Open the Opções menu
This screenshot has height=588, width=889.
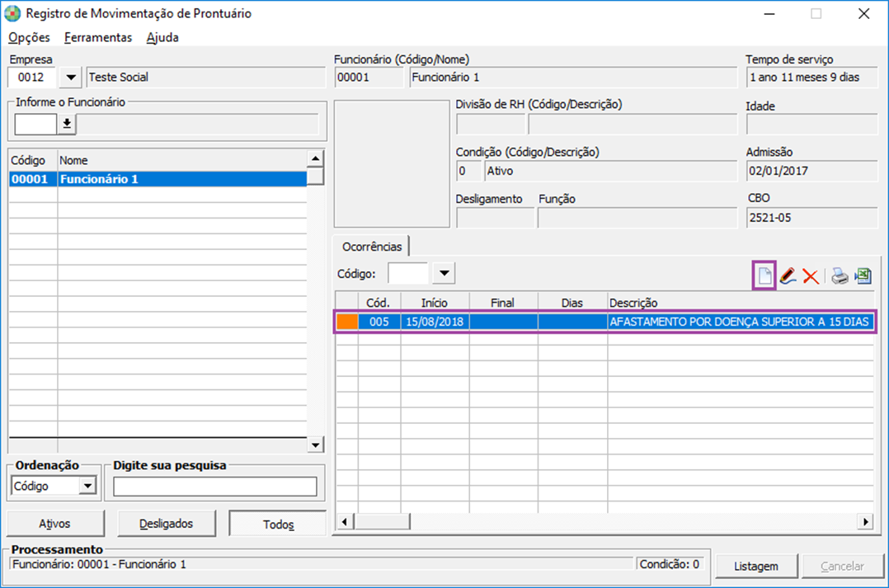[x=29, y=37]
